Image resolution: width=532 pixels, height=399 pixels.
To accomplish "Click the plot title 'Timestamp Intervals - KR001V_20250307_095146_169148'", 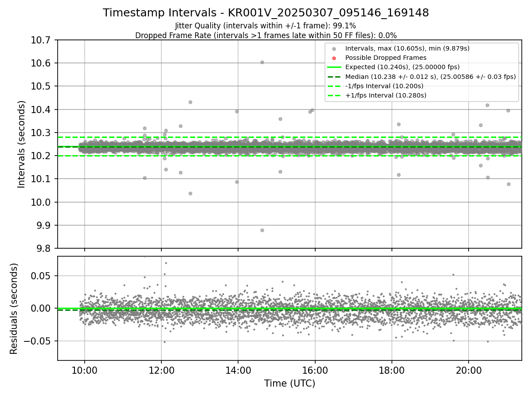I will pos(266,13).
